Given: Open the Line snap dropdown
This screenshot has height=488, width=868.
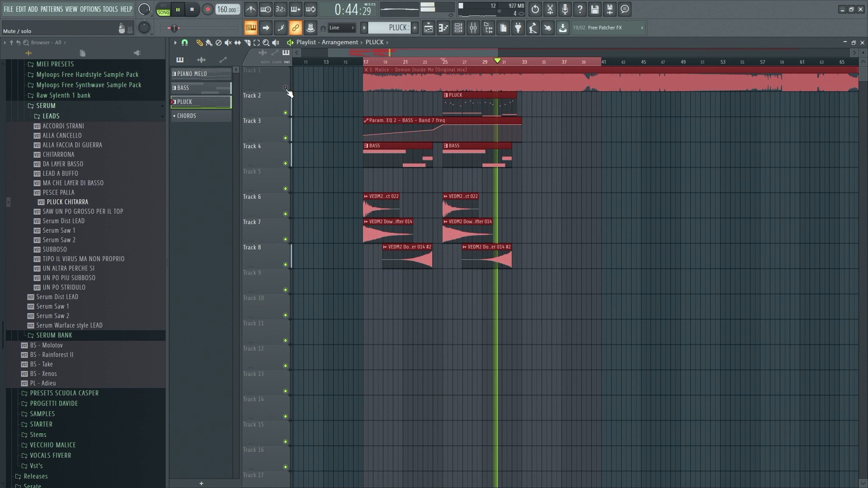Looking at the screenshot, I should click(341, 28).
